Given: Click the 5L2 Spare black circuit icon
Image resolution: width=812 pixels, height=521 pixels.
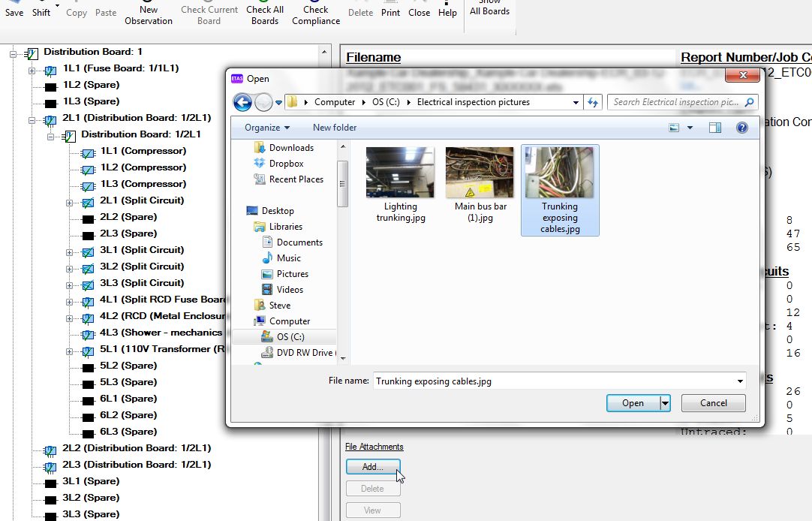Looking at the screenshot, I should point(89,368).
